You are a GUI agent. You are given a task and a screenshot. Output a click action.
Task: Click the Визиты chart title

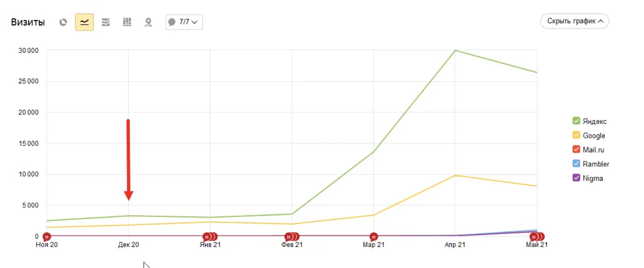click(28, 22)
